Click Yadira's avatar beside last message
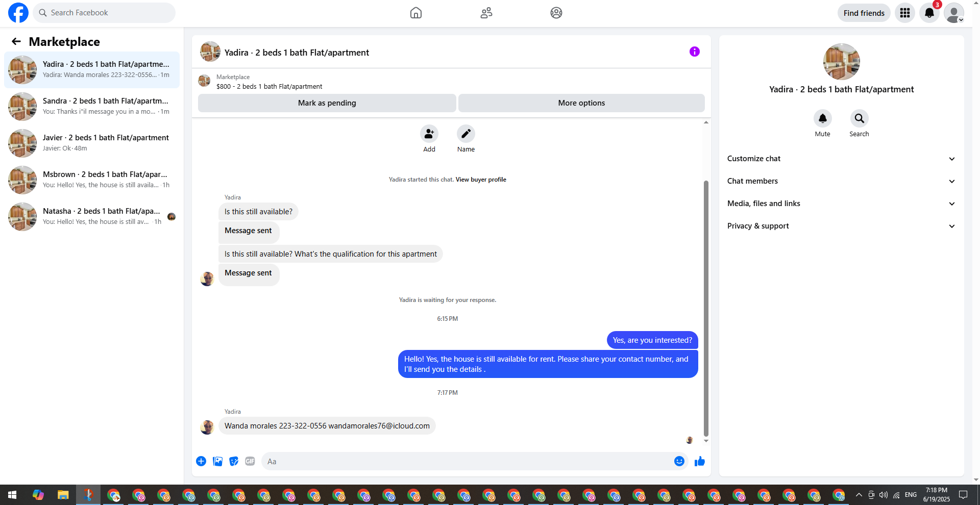This screenshot has width=980, height=505. click(207, 427)
